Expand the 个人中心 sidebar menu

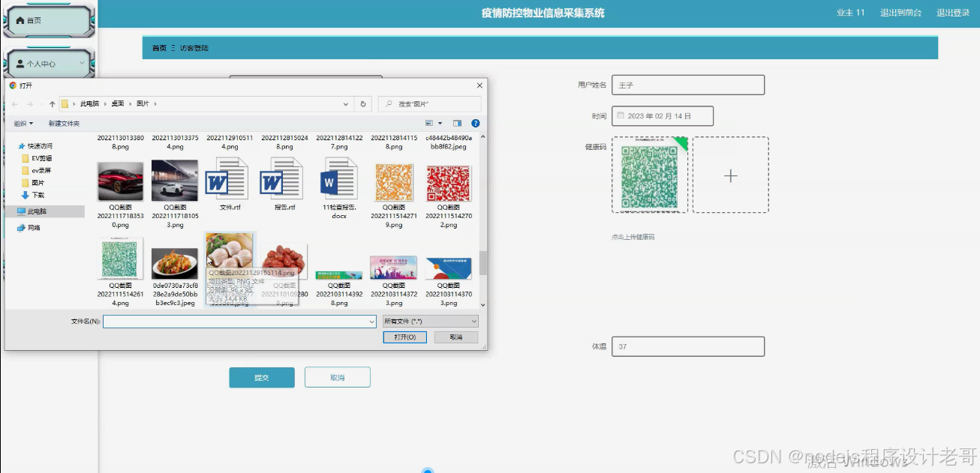(x=50, y=64)
